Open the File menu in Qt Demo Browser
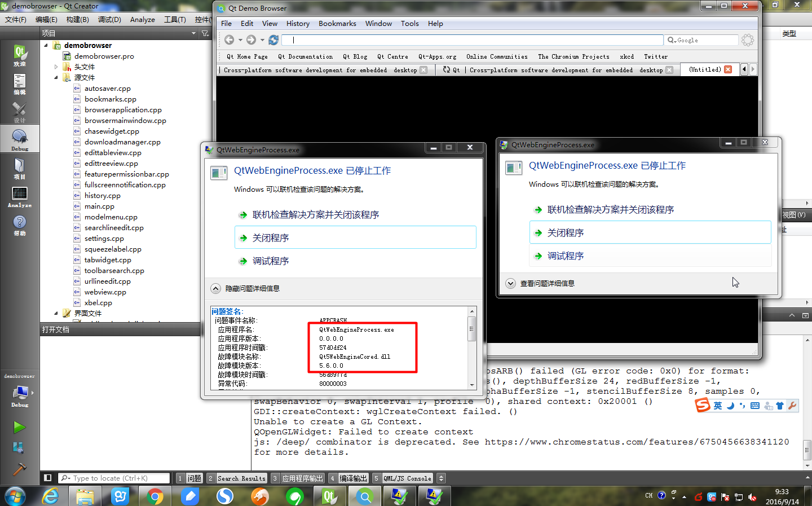The height and width of the screenshot is (506, 812). (x=226, y=24)
